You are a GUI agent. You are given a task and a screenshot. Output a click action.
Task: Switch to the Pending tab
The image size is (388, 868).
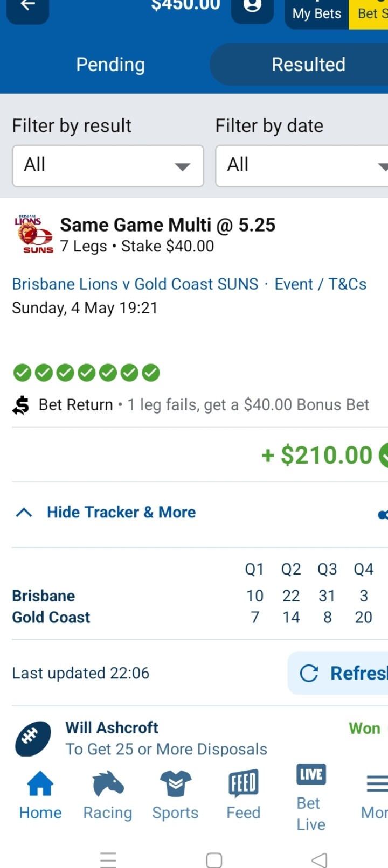[x=110, y=65]
